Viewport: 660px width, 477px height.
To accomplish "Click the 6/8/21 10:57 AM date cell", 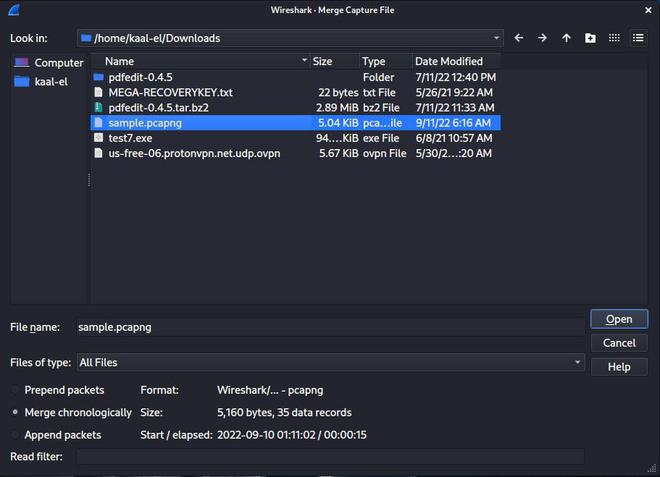I will 454,138.
